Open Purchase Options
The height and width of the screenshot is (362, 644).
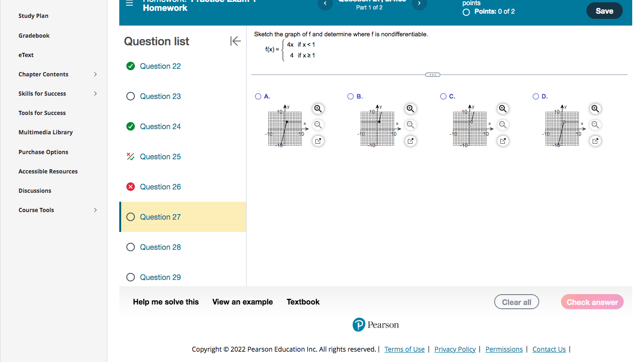(x=43, y=152)
